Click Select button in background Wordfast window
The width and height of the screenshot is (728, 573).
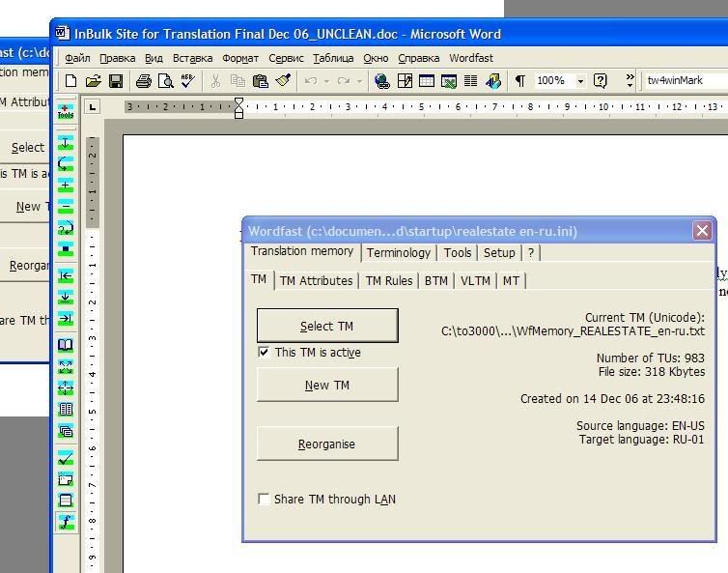[x=24, y=147]
